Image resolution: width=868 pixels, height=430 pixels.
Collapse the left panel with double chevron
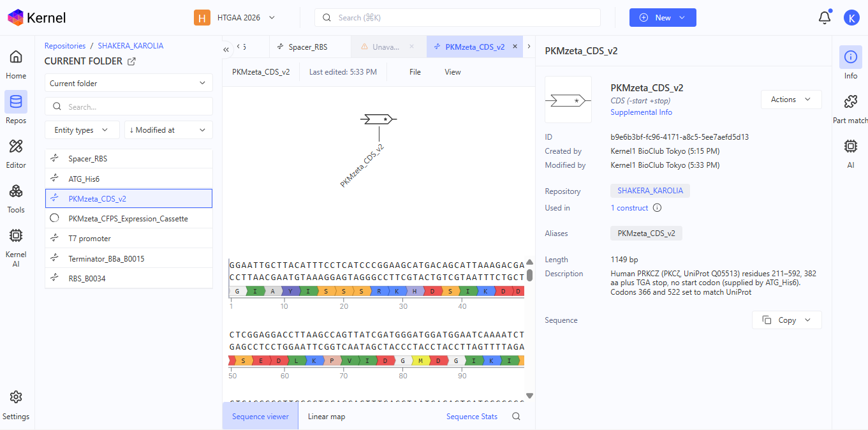coord(226,48)
